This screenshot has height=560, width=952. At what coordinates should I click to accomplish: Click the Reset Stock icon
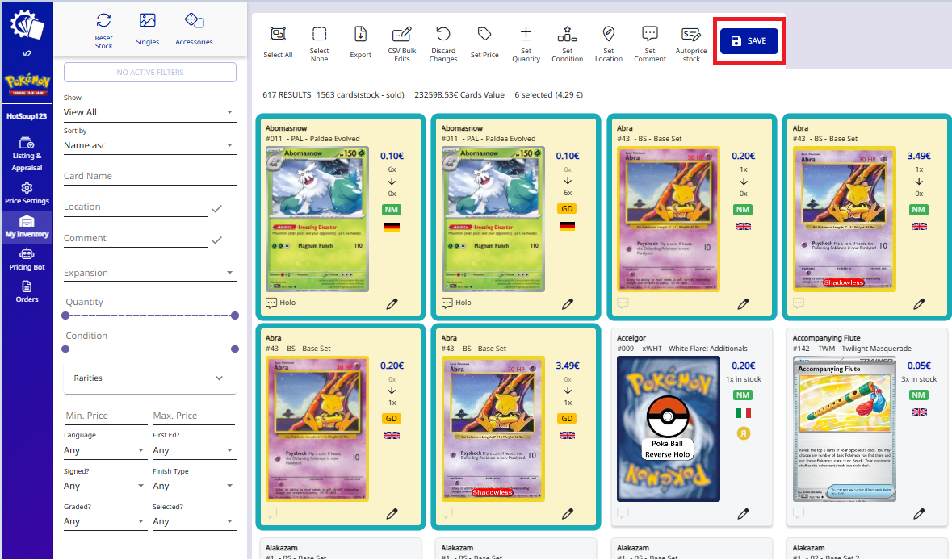click(104, 21)
